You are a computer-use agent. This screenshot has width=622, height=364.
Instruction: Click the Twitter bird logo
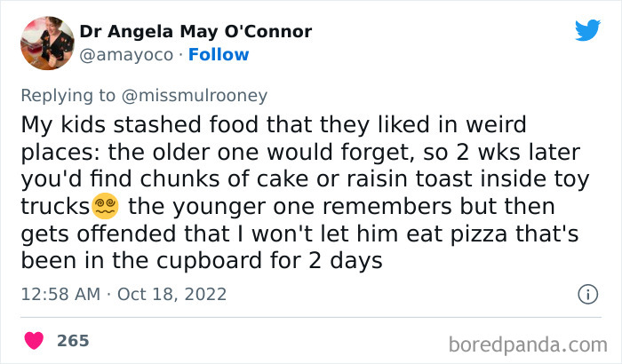coord(586,31)
